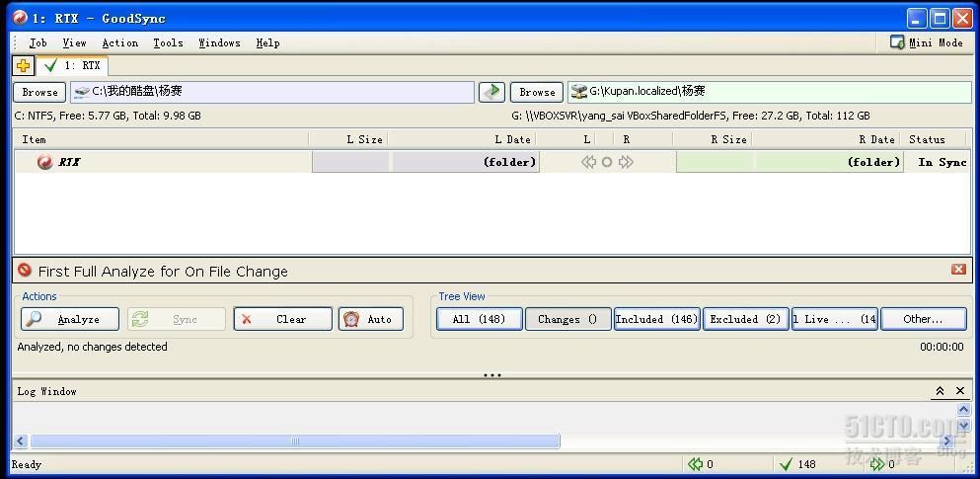Screen dimensions: 980x479
Task: Click the Clear button
Action: [282, 319]
